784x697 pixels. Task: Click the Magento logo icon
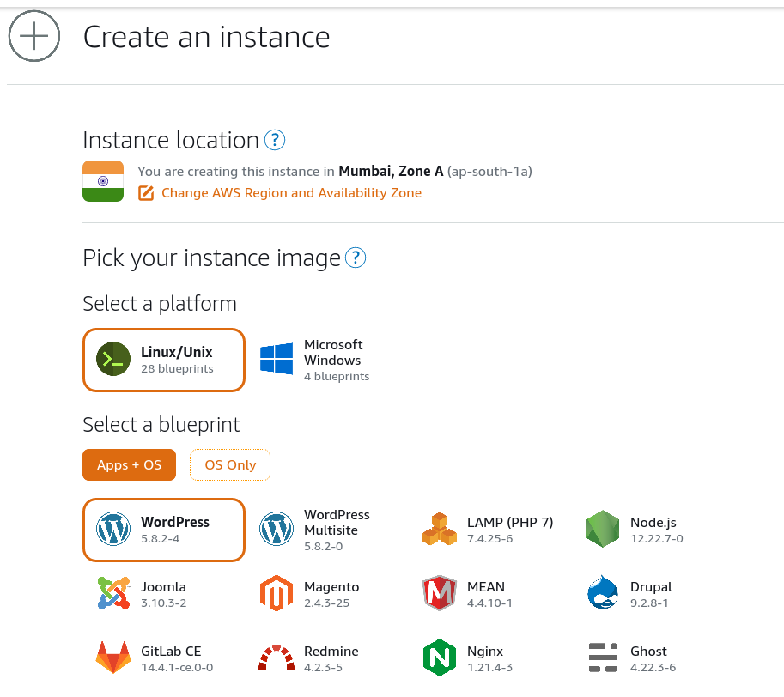(x=277, y=593)
